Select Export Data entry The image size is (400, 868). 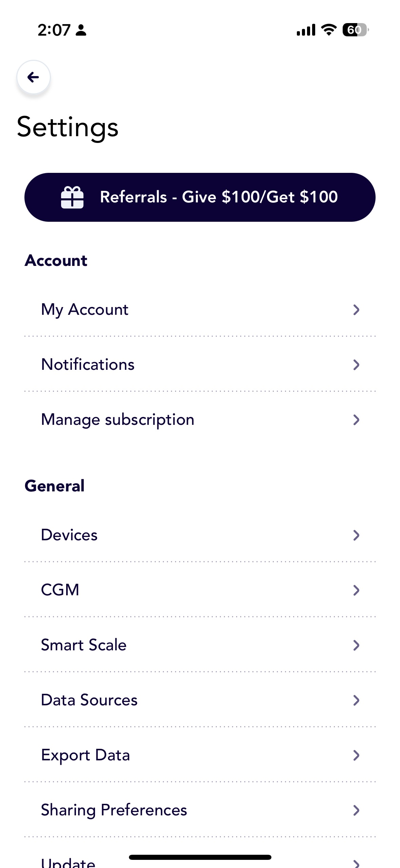(x=200, y=755)
